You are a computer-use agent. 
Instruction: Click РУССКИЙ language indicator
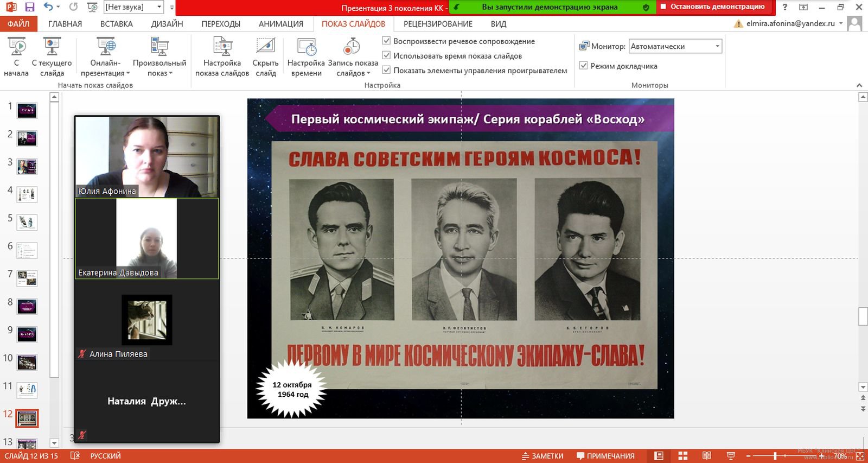(x=105, y=456)
